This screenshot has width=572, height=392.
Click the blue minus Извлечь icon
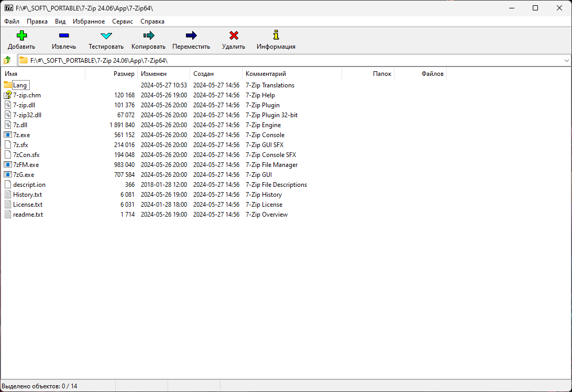tap(64, 36)
